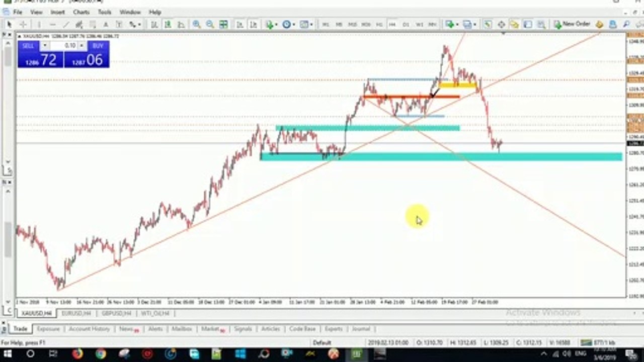Toggle the Terminal panel icon
Viewport: 644px width, 362px height.
point(528,24)
